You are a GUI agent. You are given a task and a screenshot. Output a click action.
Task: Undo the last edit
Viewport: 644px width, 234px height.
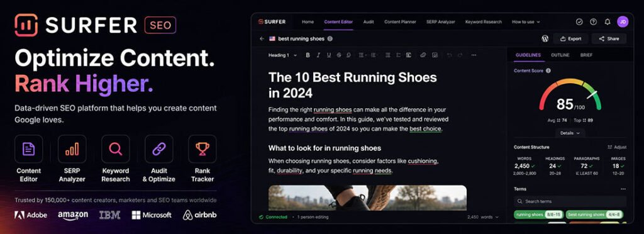449,55
